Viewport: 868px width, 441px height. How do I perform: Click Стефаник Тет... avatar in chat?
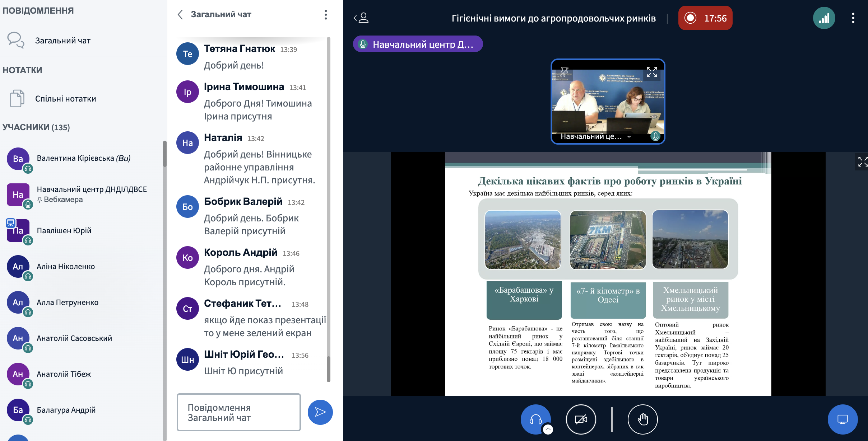click(187, 309)
